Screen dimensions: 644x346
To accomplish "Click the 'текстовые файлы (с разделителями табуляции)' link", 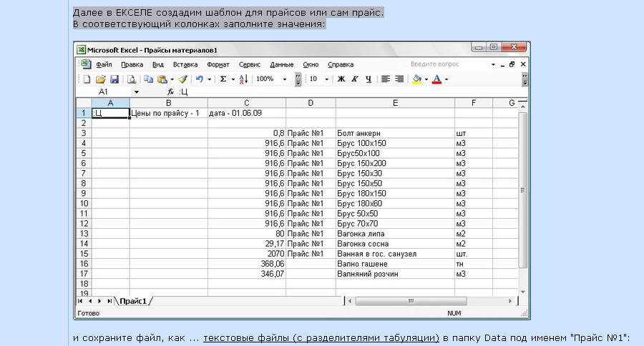I will [321, 337].
